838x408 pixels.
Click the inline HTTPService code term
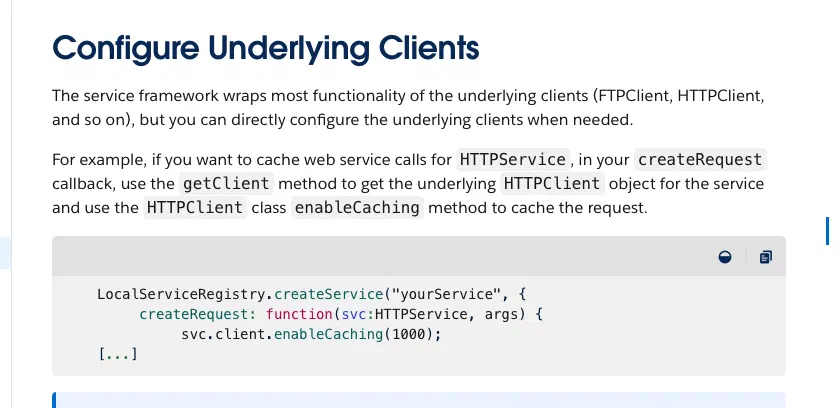coord(513,160)
